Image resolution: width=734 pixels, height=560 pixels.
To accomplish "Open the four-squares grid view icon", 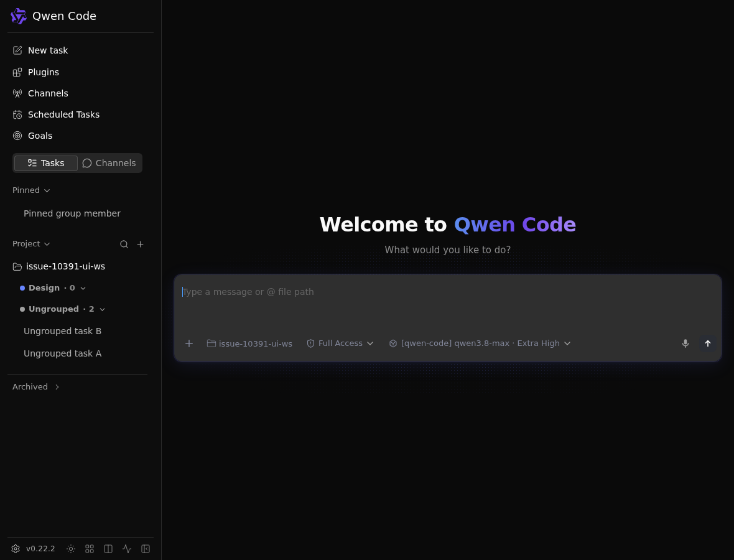I will click(90, 549).
